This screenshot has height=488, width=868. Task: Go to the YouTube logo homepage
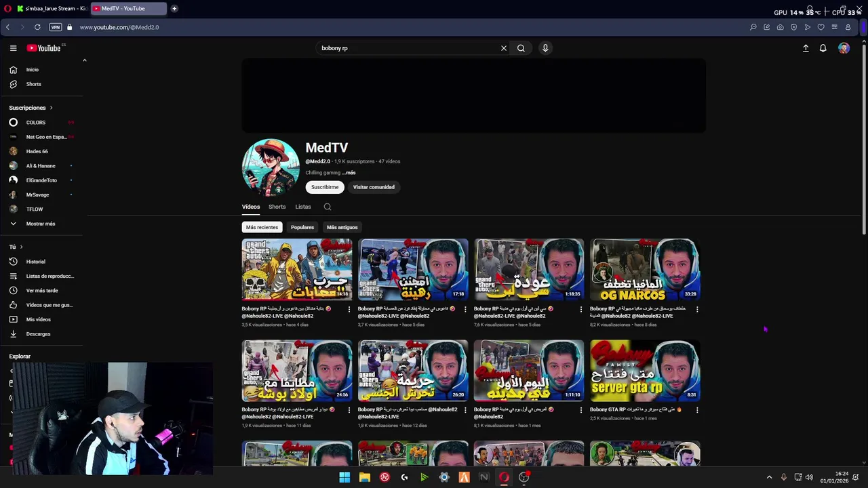[x=44, y=48]
